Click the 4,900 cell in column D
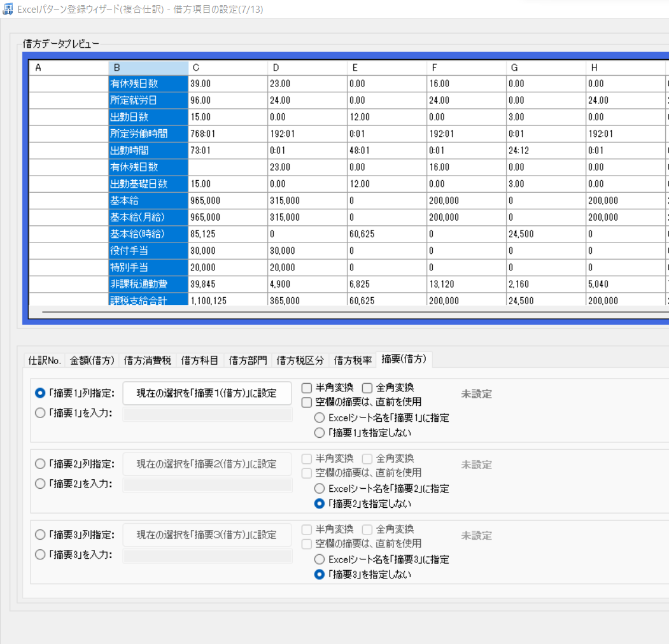This screenshot has width=669, height=644. (307, 284)
